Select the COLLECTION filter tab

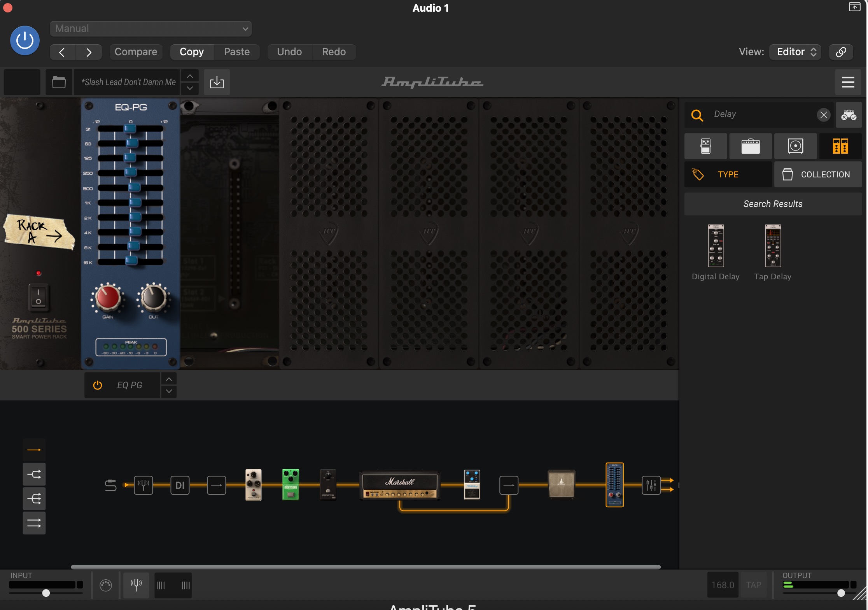(818, 174)
